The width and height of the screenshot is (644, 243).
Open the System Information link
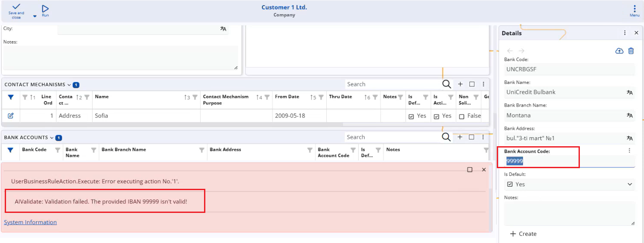[30, 222]
